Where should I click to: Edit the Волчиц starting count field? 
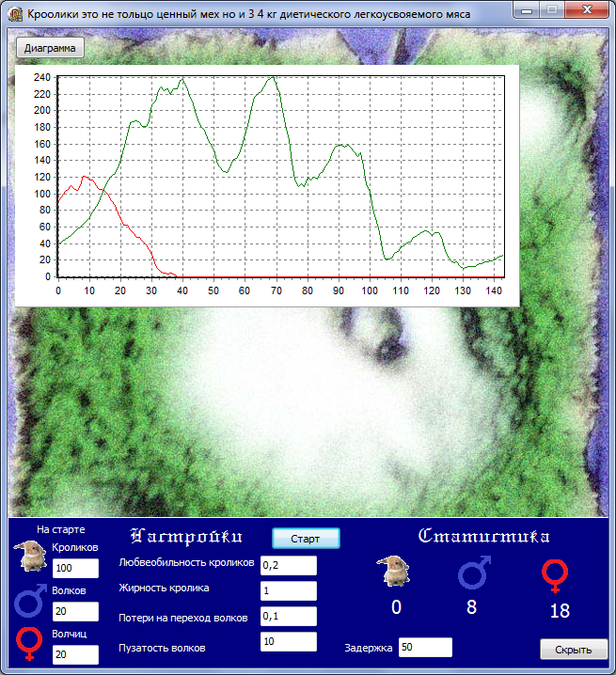coord(75,654)
